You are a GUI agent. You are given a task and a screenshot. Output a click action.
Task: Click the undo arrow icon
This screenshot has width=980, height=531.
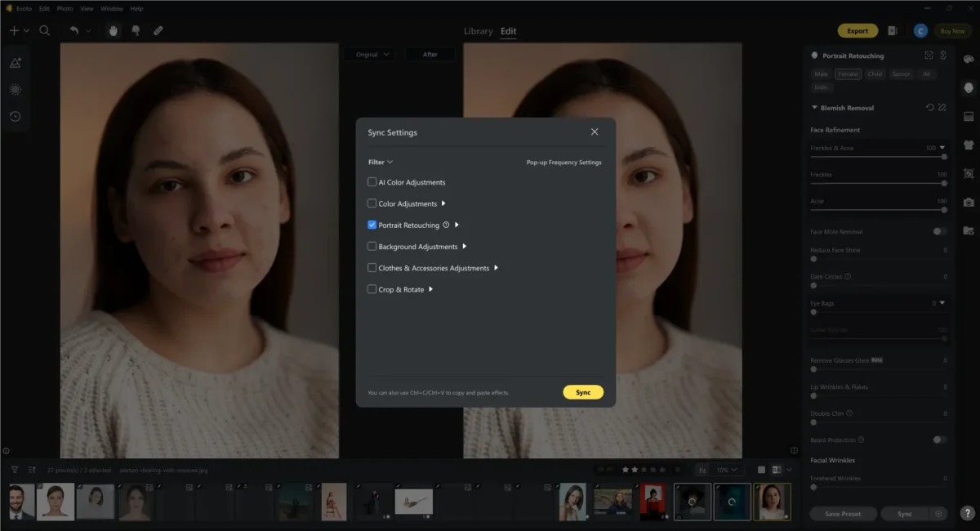pyautogui.click(x=74, y=30)
